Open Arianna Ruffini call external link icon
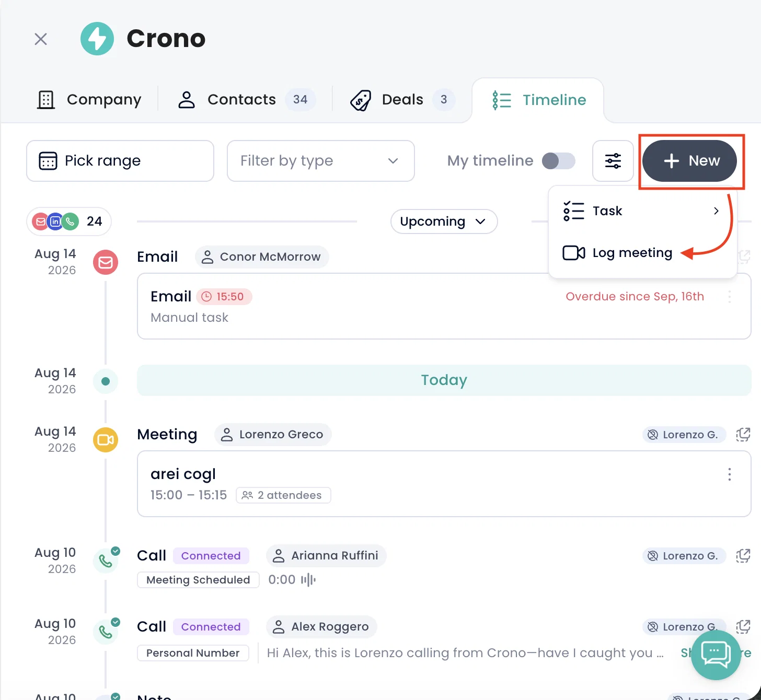 (743, 556)
